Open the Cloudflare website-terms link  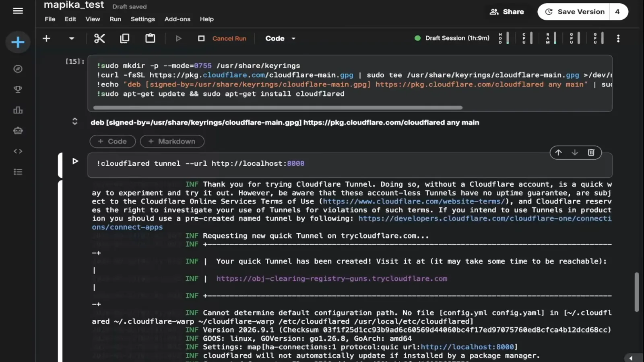coord(414,201)
